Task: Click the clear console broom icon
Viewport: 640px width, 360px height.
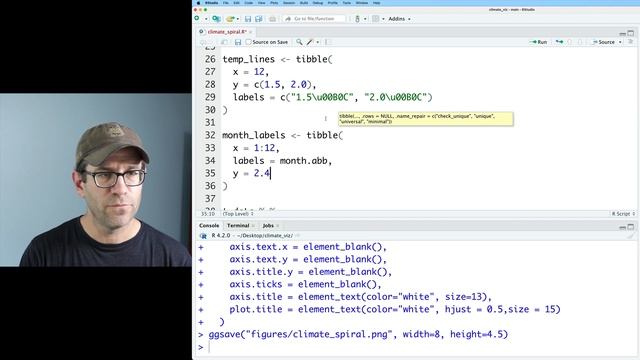Action: [631, 236]
